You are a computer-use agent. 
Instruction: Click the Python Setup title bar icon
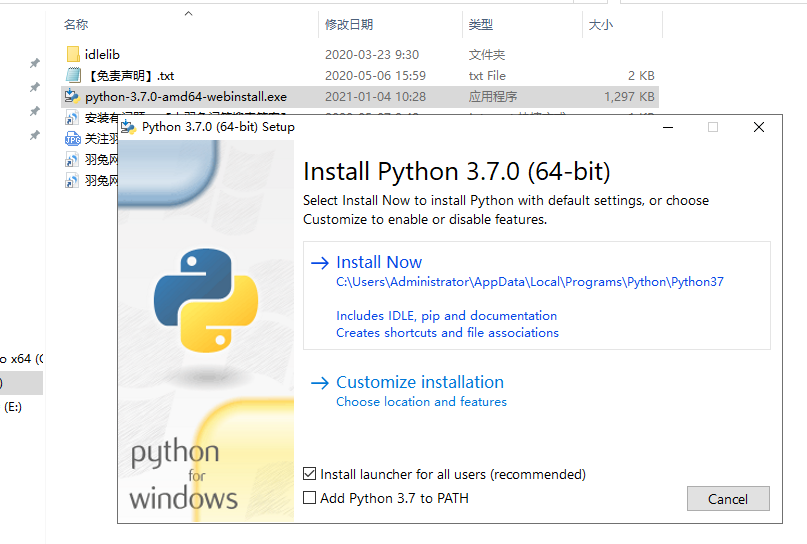point(128,127)
